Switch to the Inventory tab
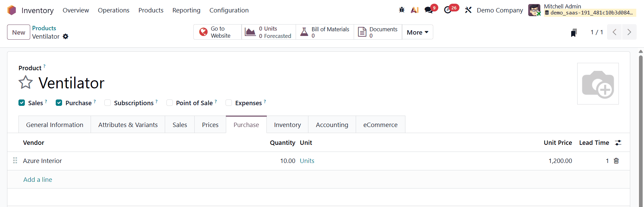Viewport: 644px width, 207px height. point(287,125)
